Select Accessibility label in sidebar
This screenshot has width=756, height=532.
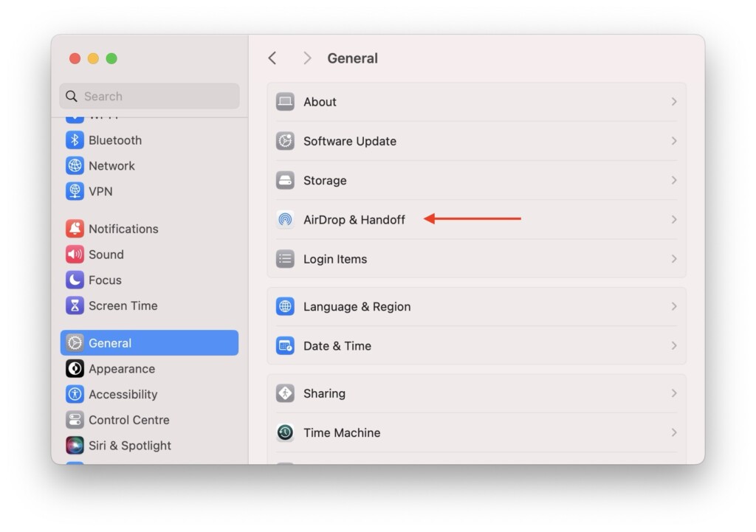click(x=123, y=395)
